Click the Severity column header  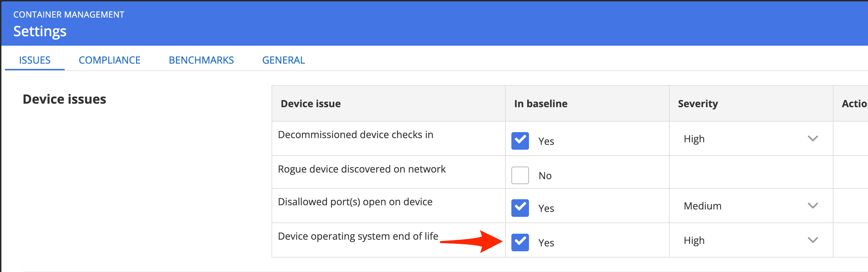click(x=698, y=104)
